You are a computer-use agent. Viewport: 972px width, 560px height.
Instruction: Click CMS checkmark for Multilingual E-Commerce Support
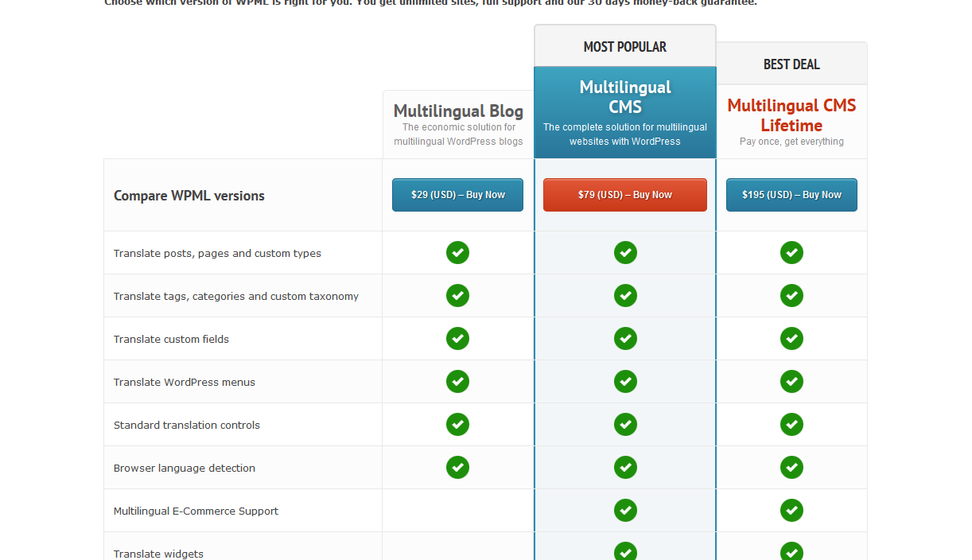(625, 511)
